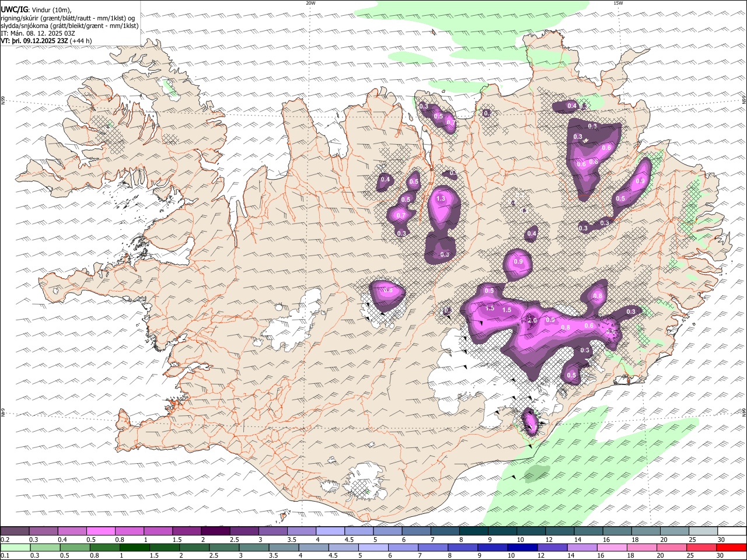
Task: Click the '20W' longitude label
Action: point(310,3)
